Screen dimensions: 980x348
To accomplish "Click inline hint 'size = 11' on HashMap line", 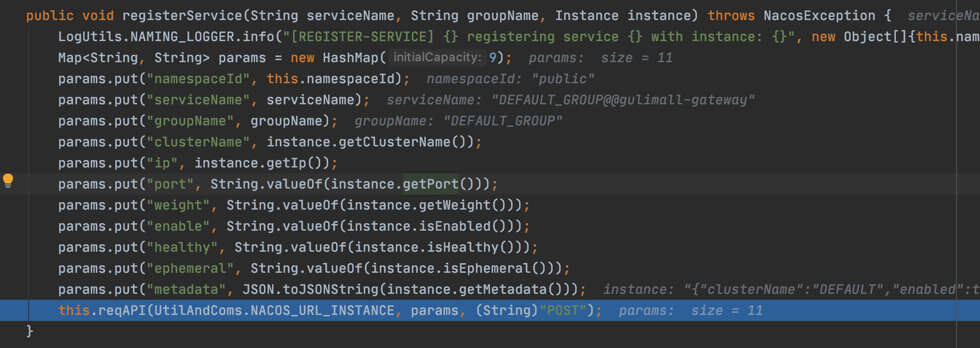I will point(637,58).
